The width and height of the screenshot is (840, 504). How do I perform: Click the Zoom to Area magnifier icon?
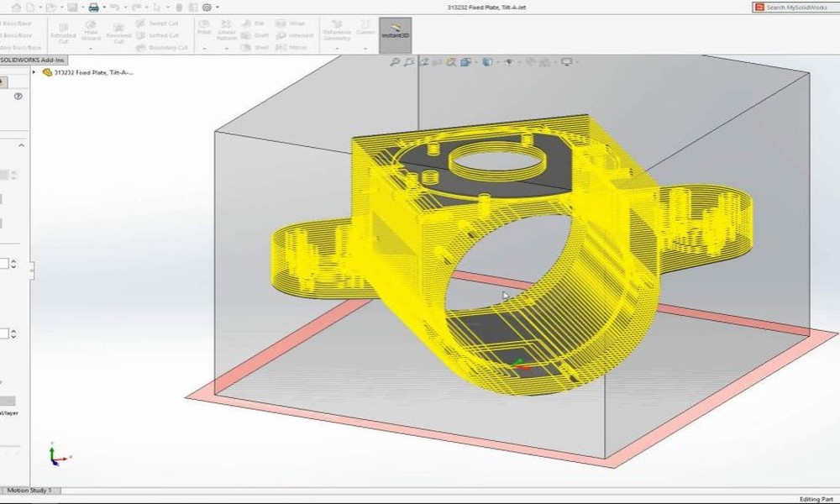[408, 62]
